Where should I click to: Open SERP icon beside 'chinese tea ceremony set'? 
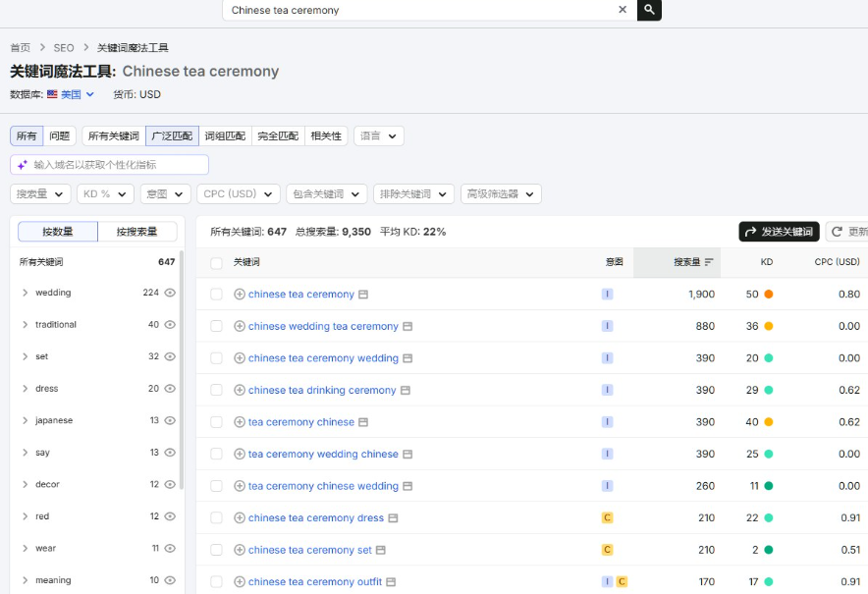click(380, 550)
